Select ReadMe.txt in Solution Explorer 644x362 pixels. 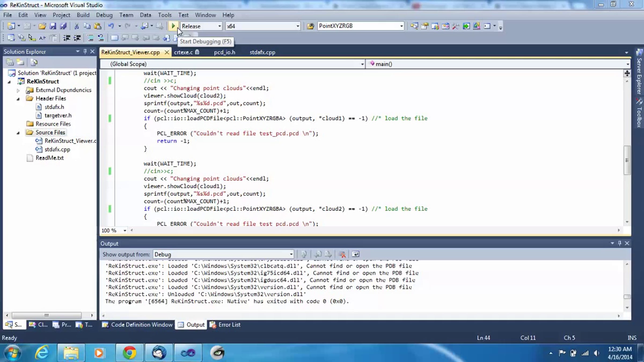tap(50, 158)
